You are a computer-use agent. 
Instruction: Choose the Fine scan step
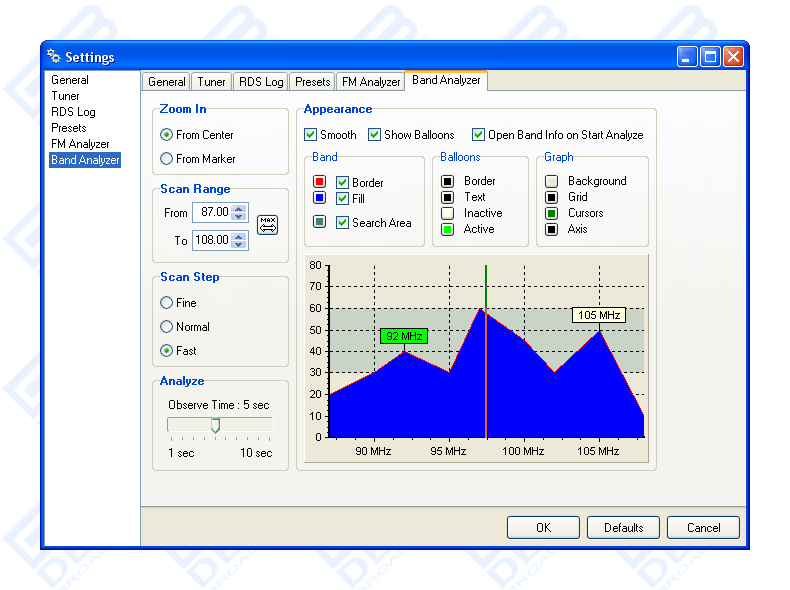tap(167, 303)
